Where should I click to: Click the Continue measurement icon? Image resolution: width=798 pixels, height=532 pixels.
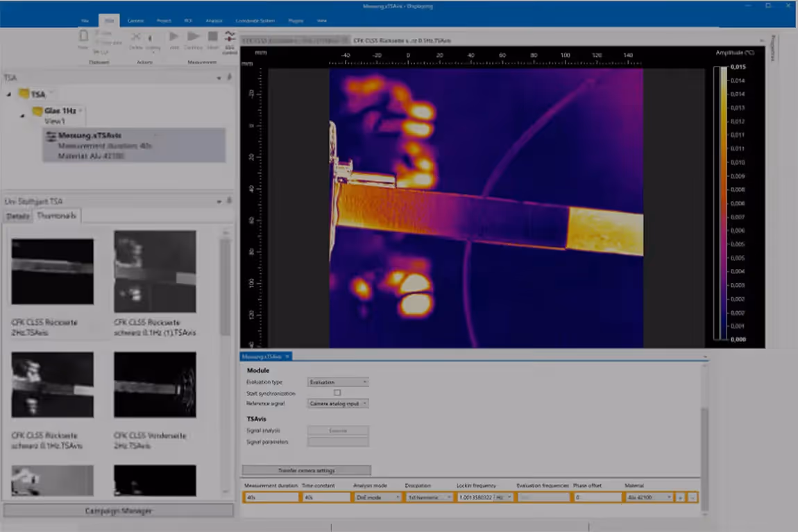click(194, 37)
